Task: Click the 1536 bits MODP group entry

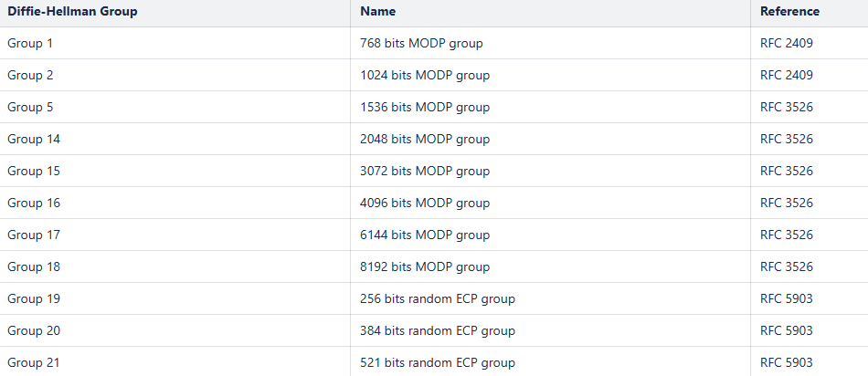Action: click(x=425, y=107)
